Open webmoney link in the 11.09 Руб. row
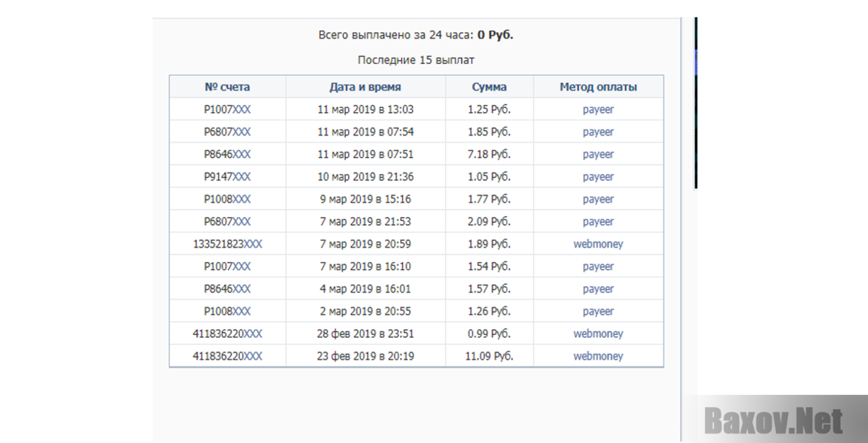The height and width of the screenshot is (443, 868). [599, 356]
